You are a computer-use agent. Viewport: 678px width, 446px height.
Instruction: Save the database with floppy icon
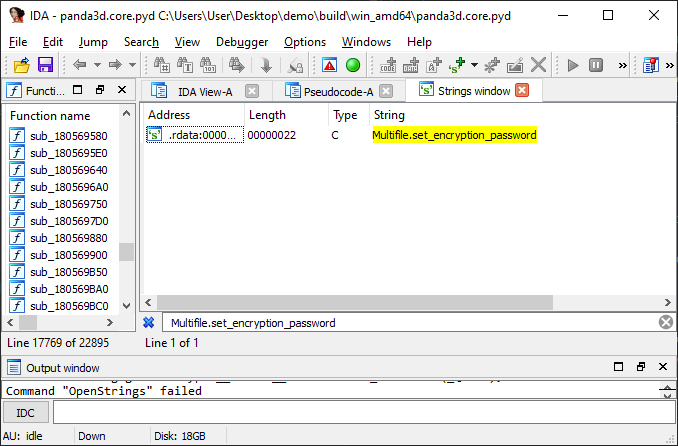tap(45, 65)
